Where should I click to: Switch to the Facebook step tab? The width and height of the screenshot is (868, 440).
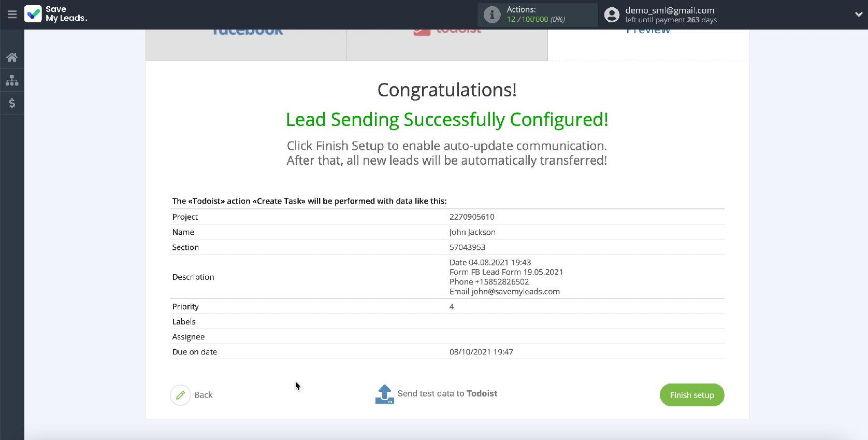pyautogui.click(x=246, y=45)
